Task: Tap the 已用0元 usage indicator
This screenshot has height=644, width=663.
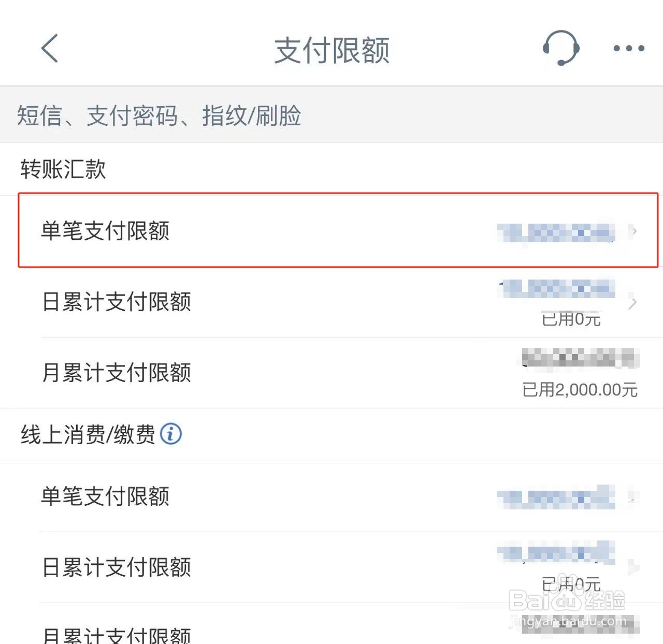Action: click(x=570, y=319)
